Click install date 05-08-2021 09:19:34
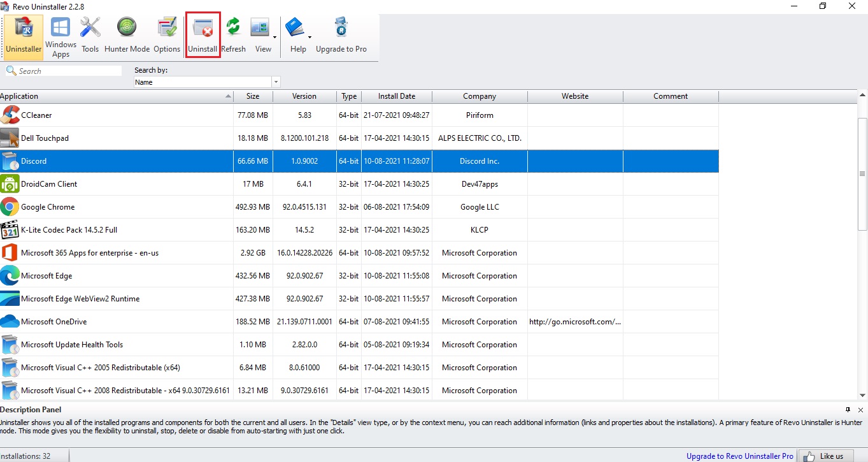The width and height of the screenshot is (868, 462). tap(397, 345)
